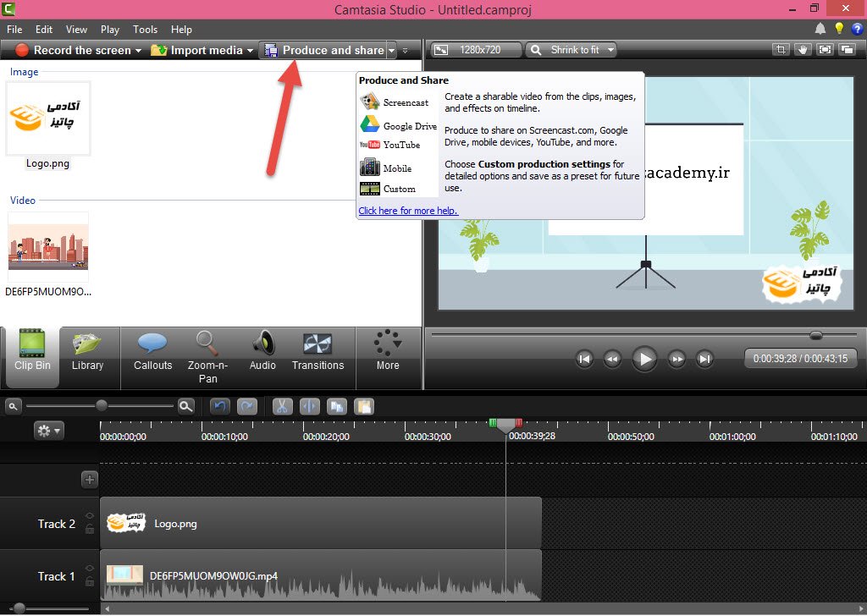The height and width of the screenshot is (616, 867).
Task: Click the full screen preview icon
Action: click(x=825, y=50)
